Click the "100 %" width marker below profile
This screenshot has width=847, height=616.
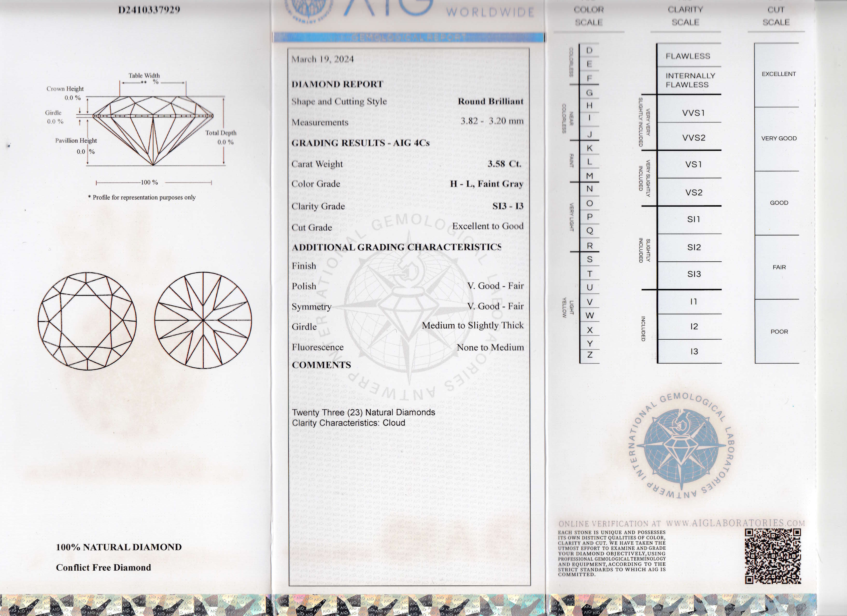[149, 182]
